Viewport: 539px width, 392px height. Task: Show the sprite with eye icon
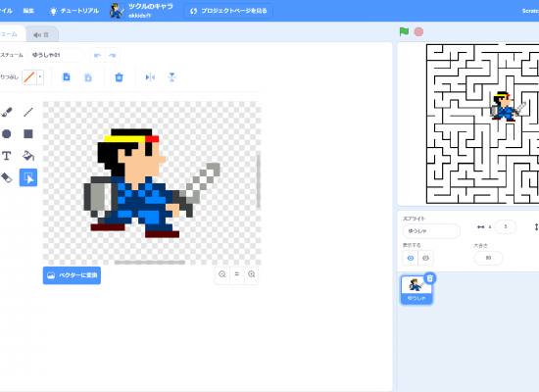click(x=411, y=258)
